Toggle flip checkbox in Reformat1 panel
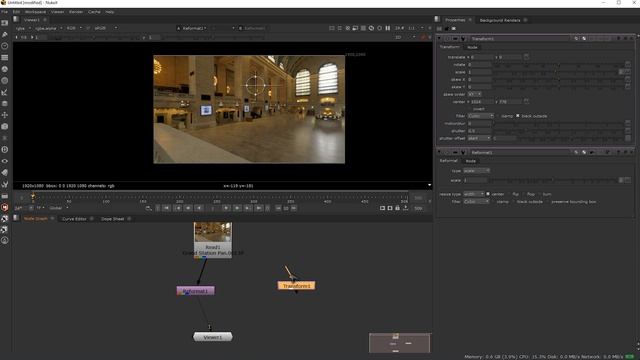 click(x=509, y=194)
